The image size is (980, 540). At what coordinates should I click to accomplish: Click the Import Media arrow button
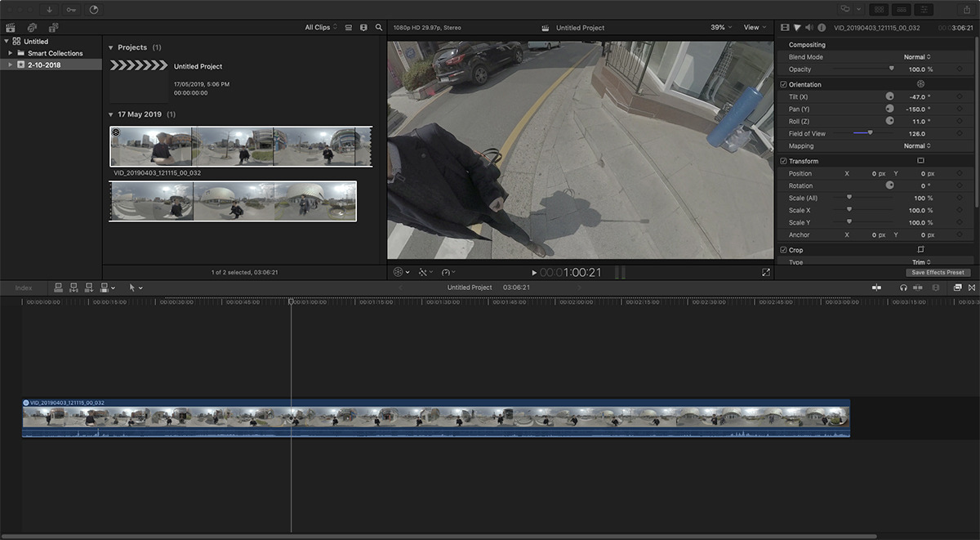[x=50, y=10]
